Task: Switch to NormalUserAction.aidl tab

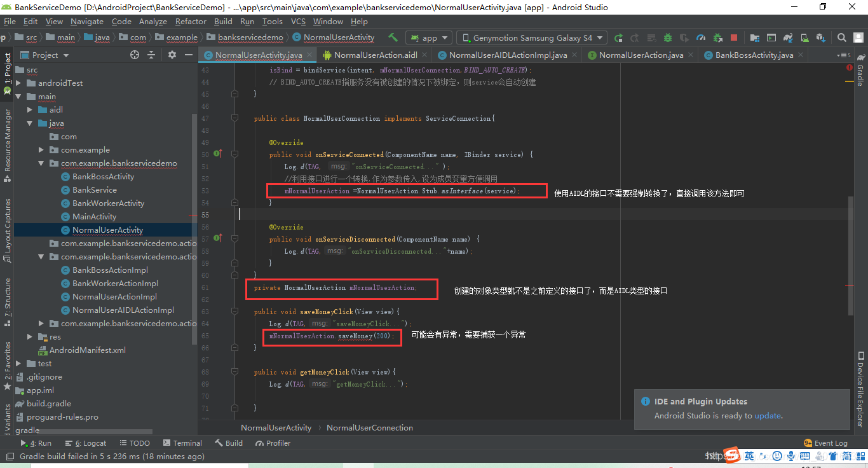Action: click(x=376, y=55)
